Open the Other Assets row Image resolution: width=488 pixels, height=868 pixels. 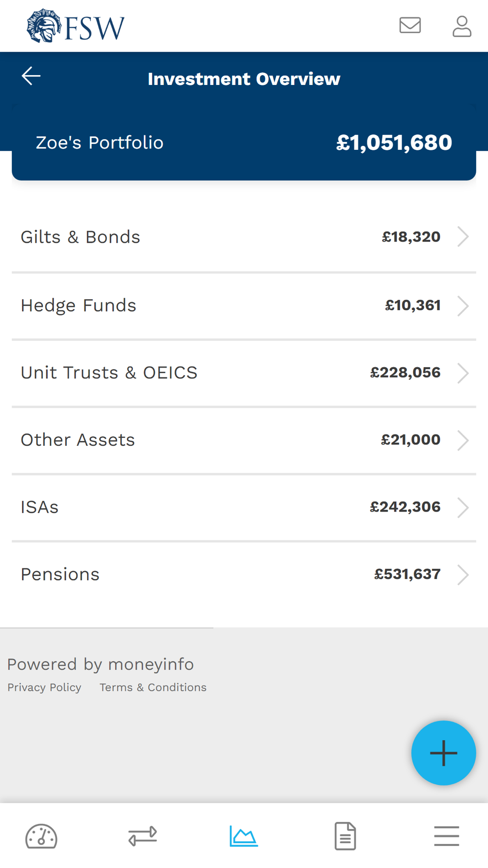point(244,440)
